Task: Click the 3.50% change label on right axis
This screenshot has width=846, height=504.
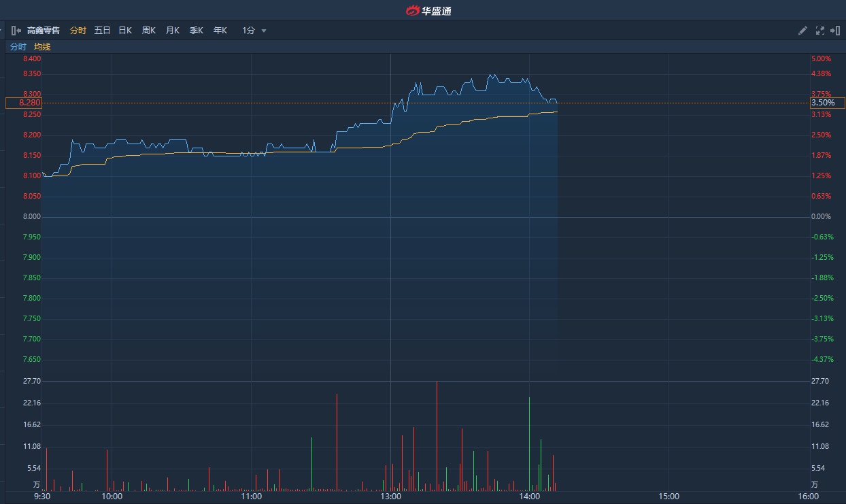Action: coord(827,103)
